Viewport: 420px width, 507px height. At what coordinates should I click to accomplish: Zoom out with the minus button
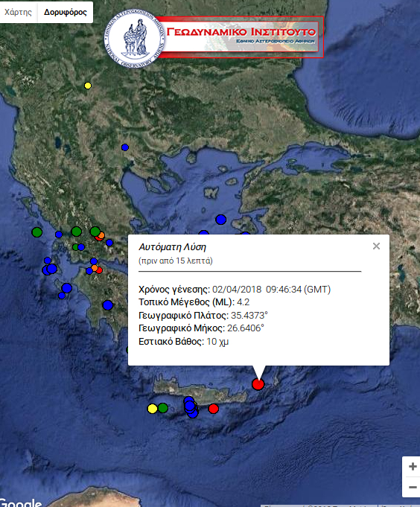pyautogui.click(x=413, y=487)
